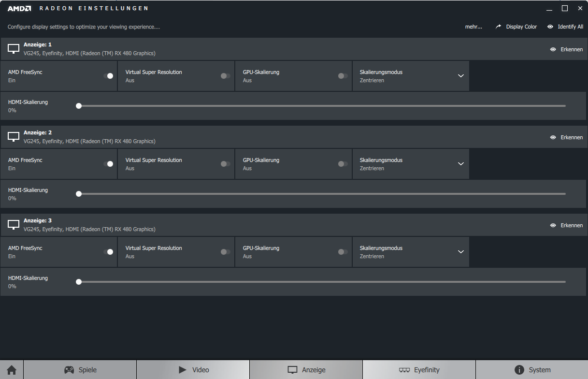
Task: Open the Eyefinity tab
Action: click(x=419, y=370)
